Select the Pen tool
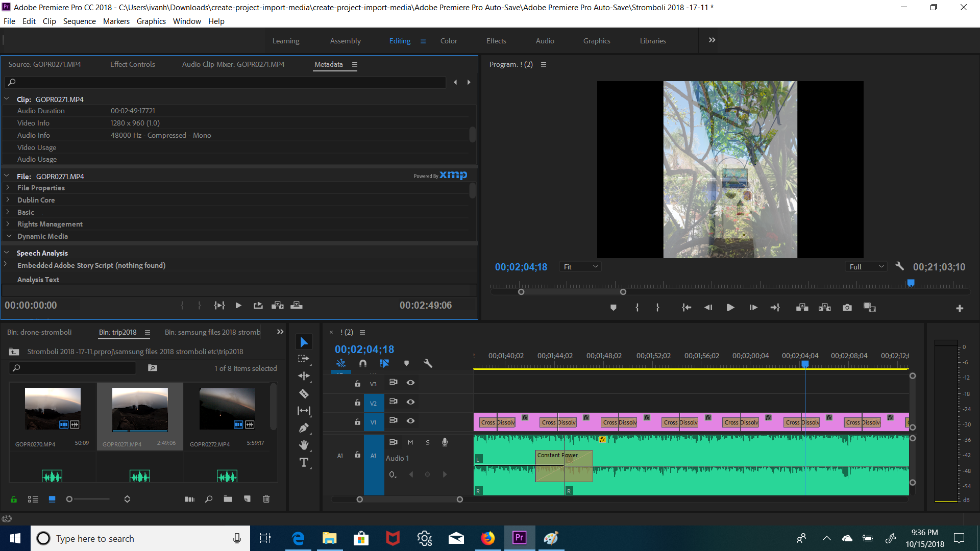 click(304, 428)
